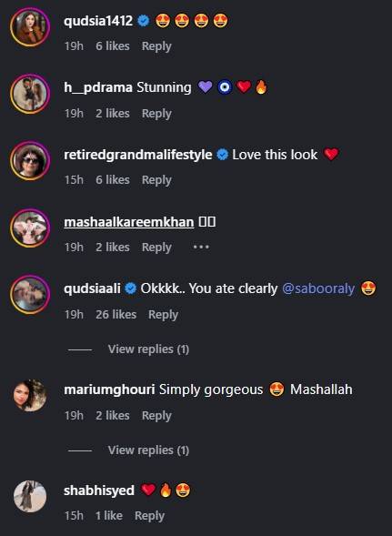Open the mariumghouri username link
The height and width of the screenshot is (536, 392).
point(109,389)
